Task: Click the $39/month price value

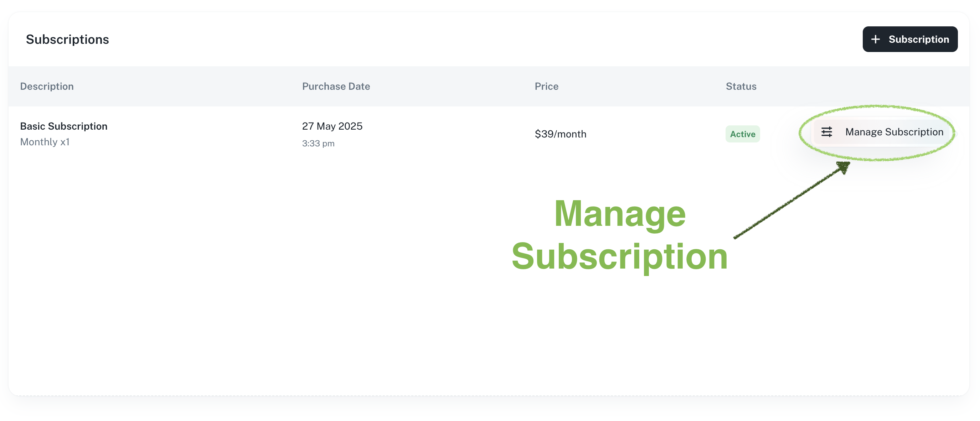Action: [561, 134]
